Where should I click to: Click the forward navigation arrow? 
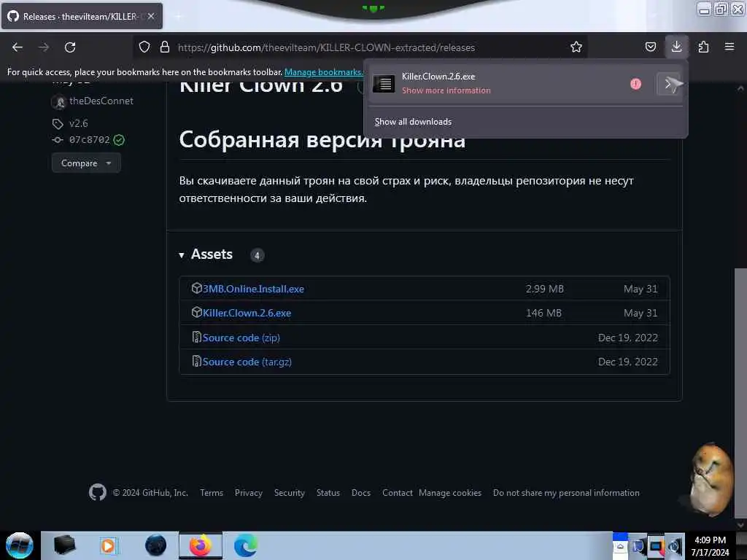point(44,47)
